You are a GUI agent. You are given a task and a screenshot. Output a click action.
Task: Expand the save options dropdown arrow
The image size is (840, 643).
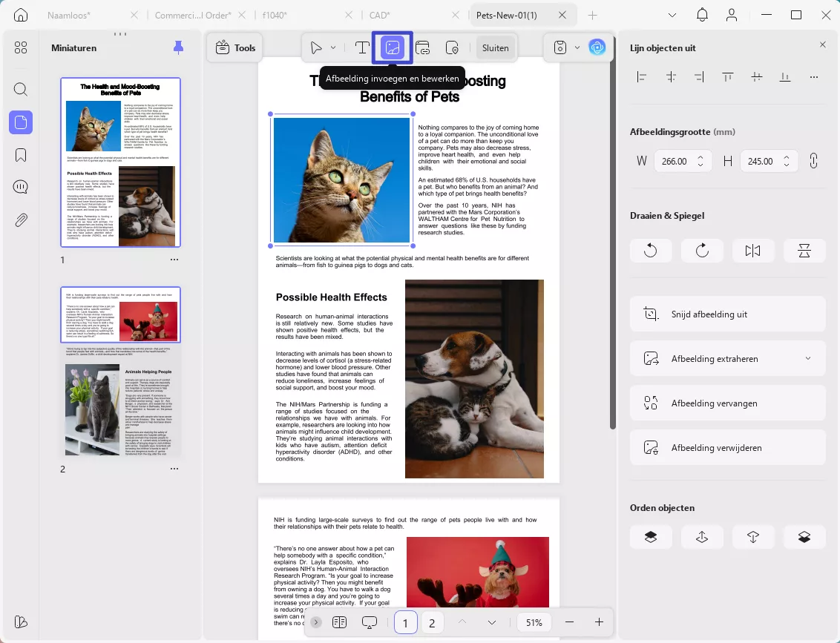[x=577, y=47]
